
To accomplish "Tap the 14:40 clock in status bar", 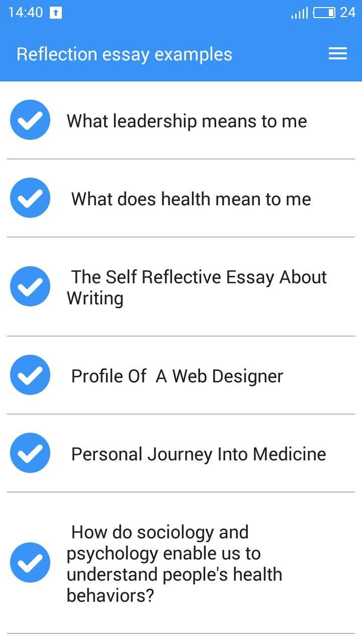I will pyautogui.click(x=26, y=13).
